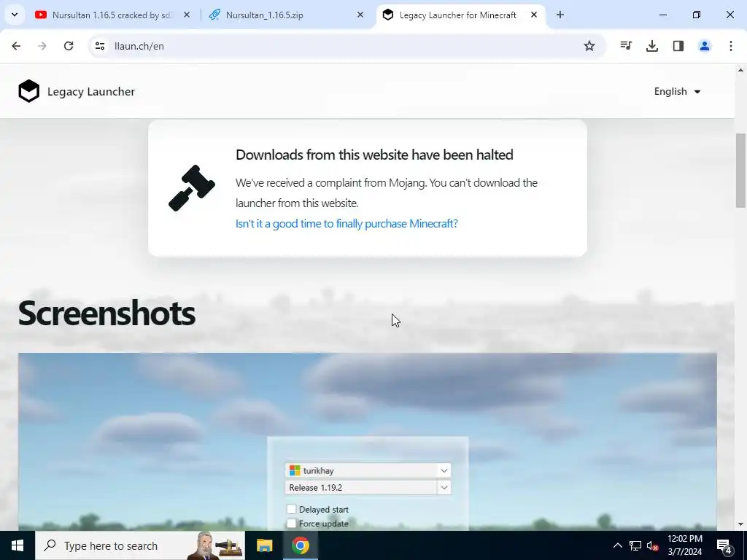Open a new browser tab
This screenshot has height=560, width=747.
[x=560, y=15]
